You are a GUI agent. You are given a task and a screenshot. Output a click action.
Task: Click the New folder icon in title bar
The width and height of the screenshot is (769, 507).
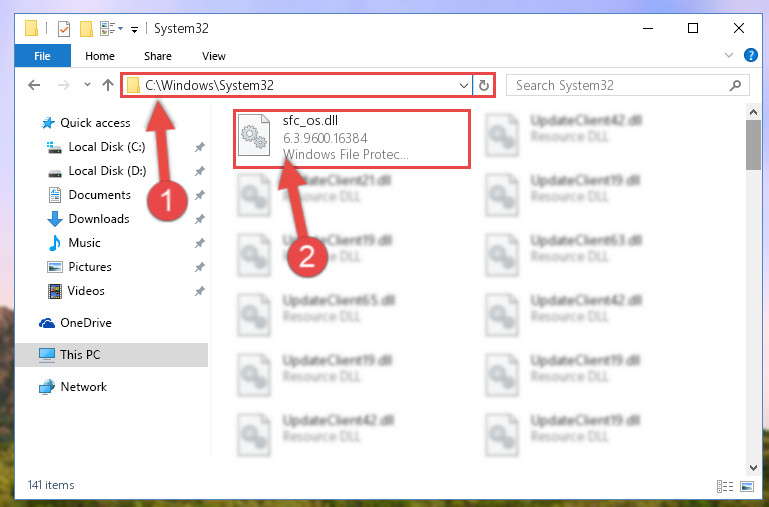pyautogui.click(x=86, y=28)
